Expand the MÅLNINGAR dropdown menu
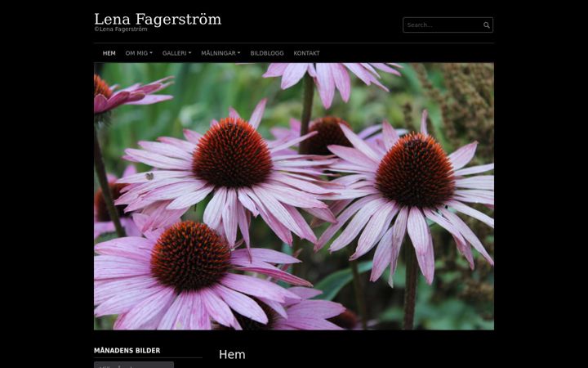Image resolution: width=588 pixels, height=368 pixels. point(220,53)
